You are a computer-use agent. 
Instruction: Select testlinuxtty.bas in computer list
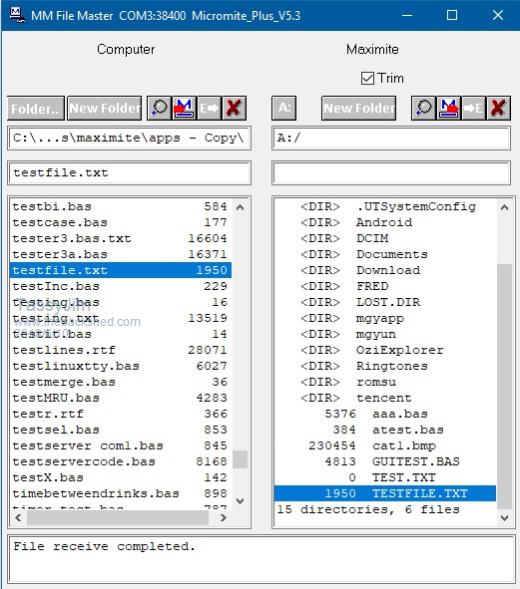[x=120, y=366]
